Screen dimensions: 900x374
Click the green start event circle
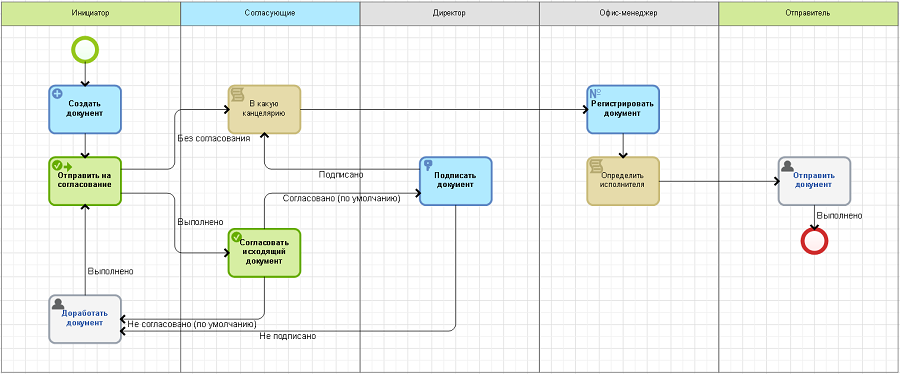[85, 49]
